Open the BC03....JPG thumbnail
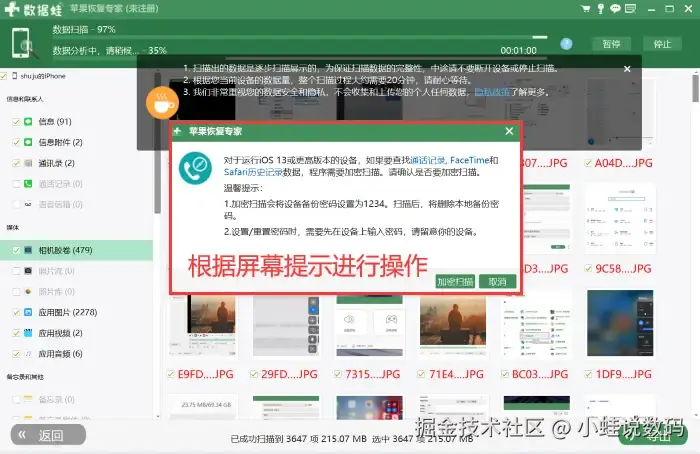This screenshot has height=454, width=700. pos(537,327)
